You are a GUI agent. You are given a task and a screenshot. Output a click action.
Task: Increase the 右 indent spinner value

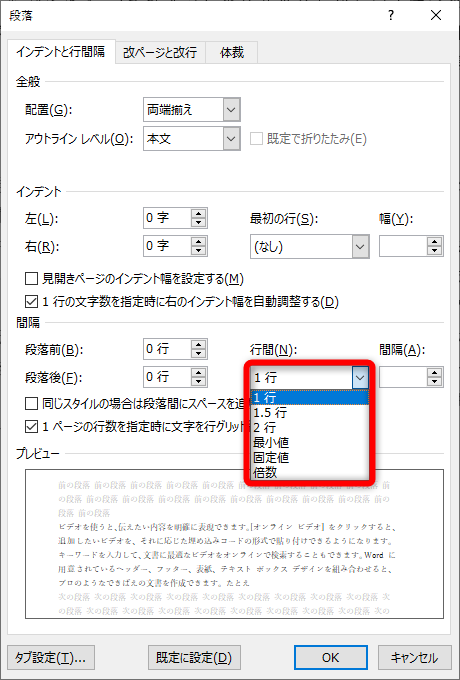pyautogui.click(x=199, y=242)
